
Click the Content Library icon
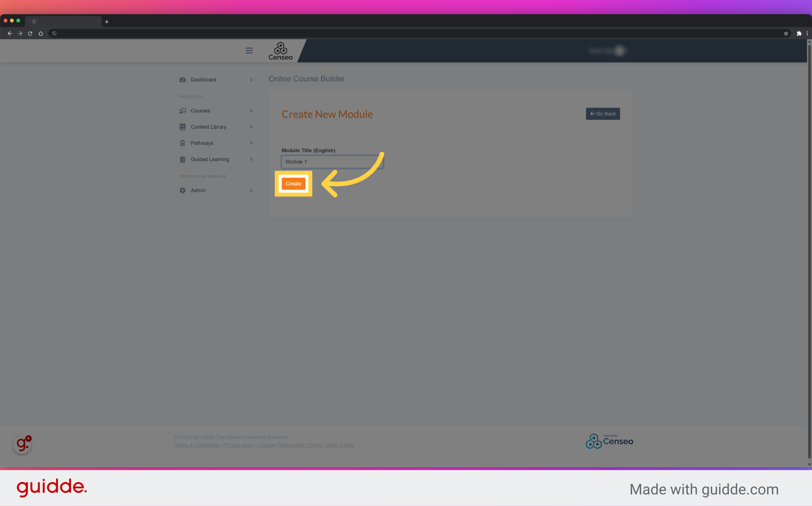coord(182,126)
